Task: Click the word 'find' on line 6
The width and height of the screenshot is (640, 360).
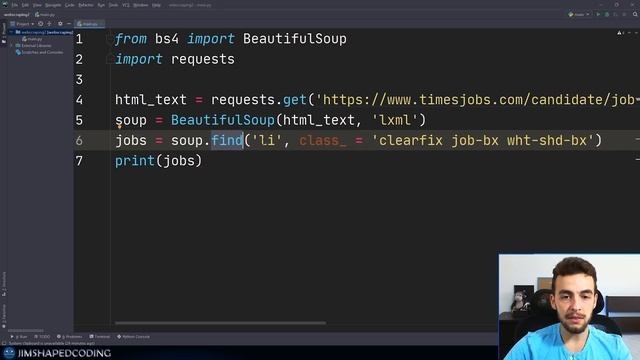Action: pyautogui.click(x=227, y=140)
